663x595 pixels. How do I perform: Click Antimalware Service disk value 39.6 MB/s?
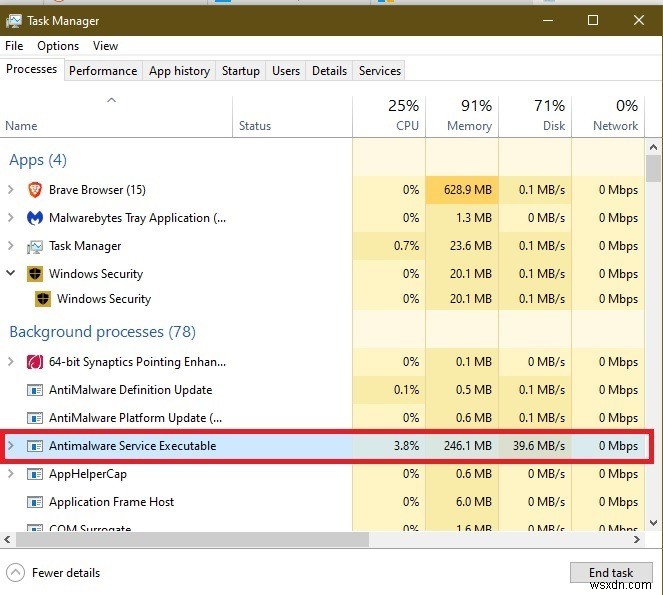click(535, 446)
